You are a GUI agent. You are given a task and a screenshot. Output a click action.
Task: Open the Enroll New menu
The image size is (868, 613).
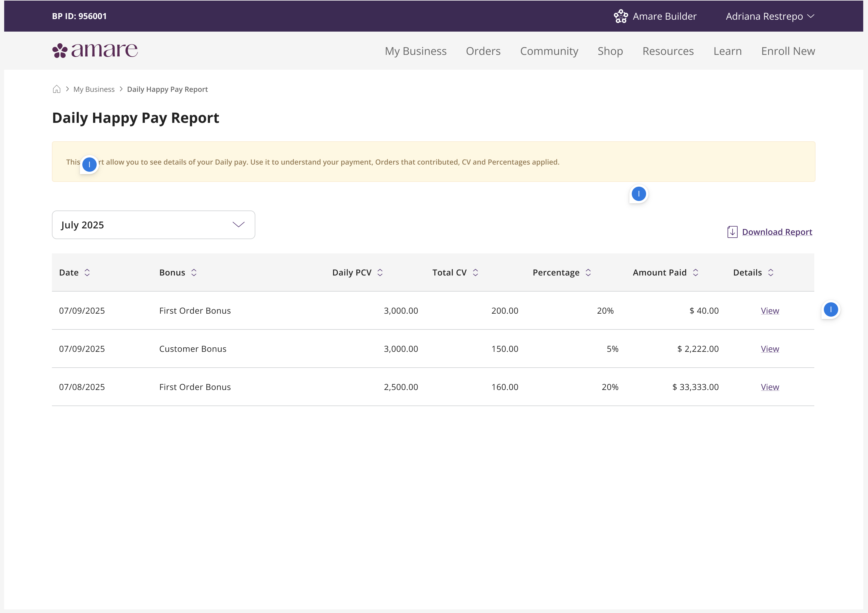788,51
